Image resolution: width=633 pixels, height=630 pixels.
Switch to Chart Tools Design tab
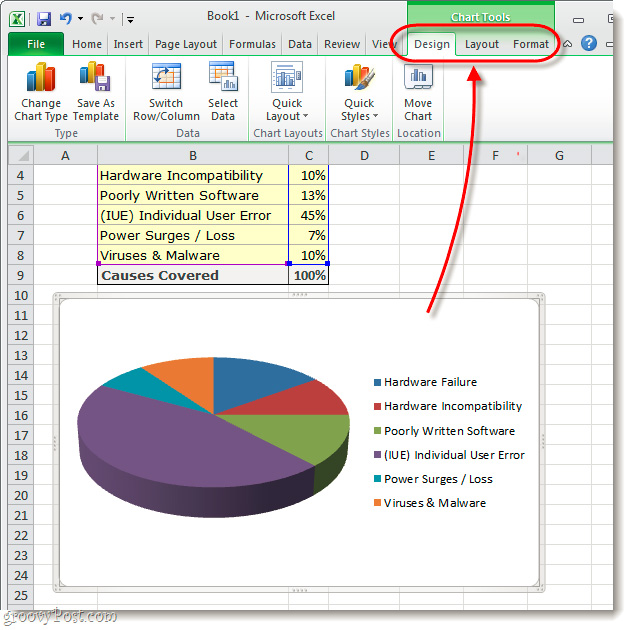[432, 44]
